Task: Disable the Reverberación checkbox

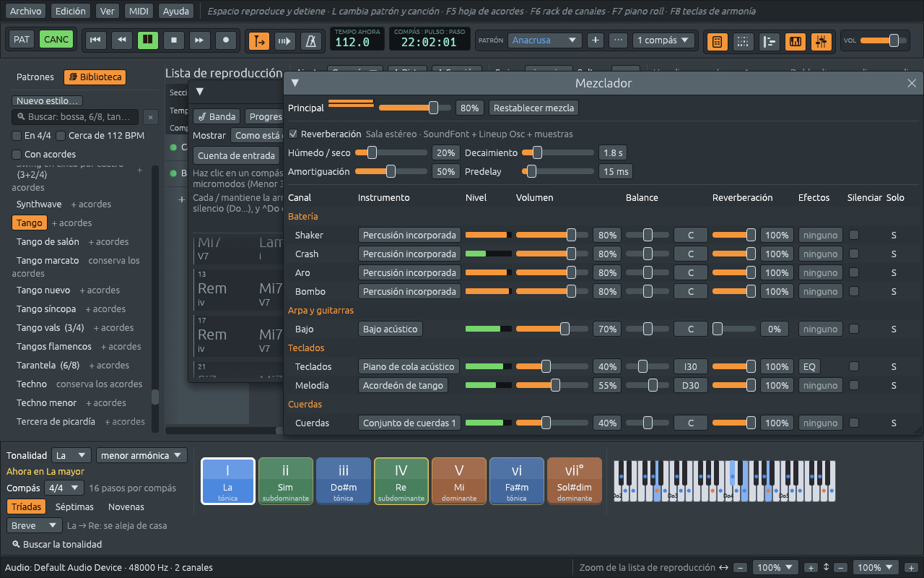Action: coord(293,134)
